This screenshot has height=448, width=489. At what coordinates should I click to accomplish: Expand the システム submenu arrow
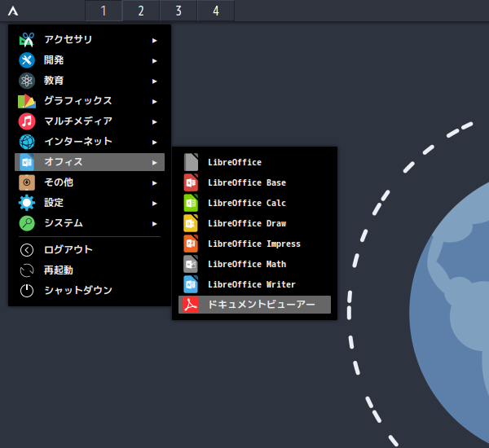pos(154,224)
